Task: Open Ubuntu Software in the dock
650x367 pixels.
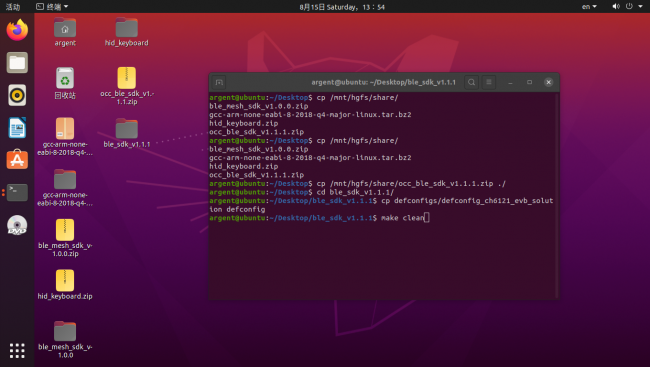Action: [x=17, y=160]
